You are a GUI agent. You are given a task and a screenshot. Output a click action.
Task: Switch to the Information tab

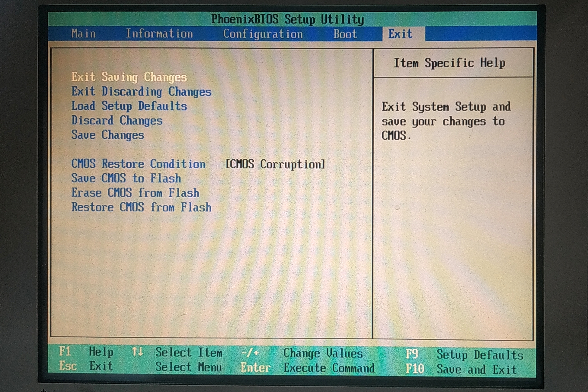coord(159,34)
